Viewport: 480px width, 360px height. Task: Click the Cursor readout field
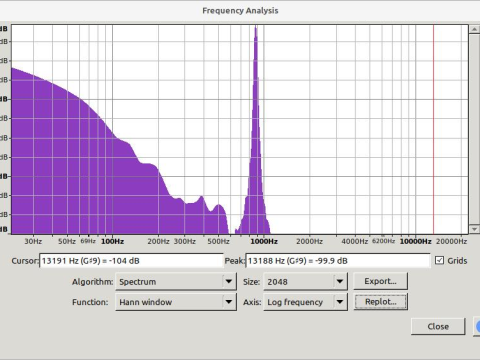tap(131, 261)
